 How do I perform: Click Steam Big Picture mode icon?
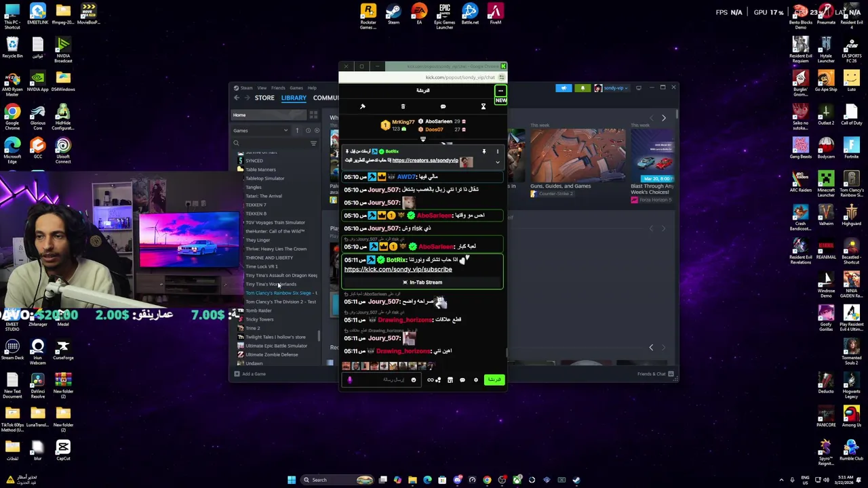pyautogui.click(x=638, y=88)
